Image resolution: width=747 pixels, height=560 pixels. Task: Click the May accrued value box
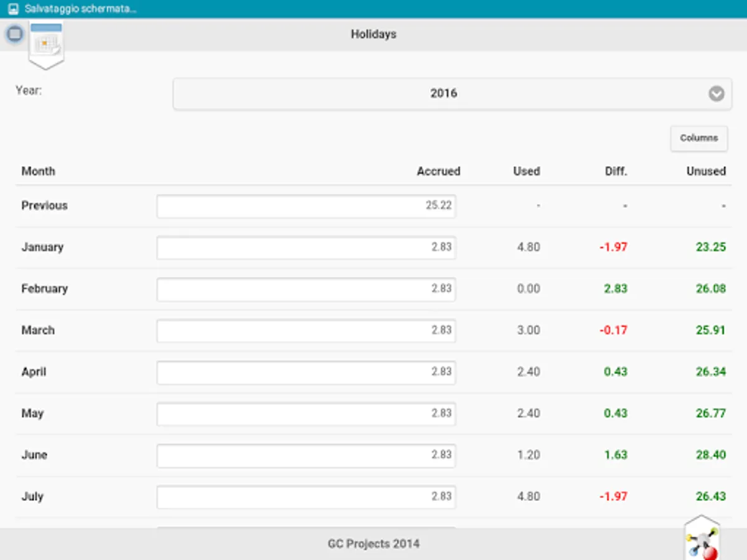pos(306,414)
